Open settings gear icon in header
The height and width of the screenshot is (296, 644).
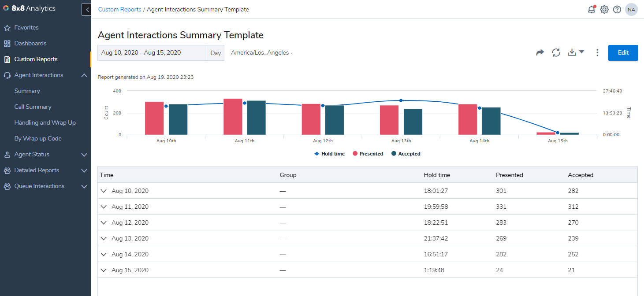click(x=604, y=9)
